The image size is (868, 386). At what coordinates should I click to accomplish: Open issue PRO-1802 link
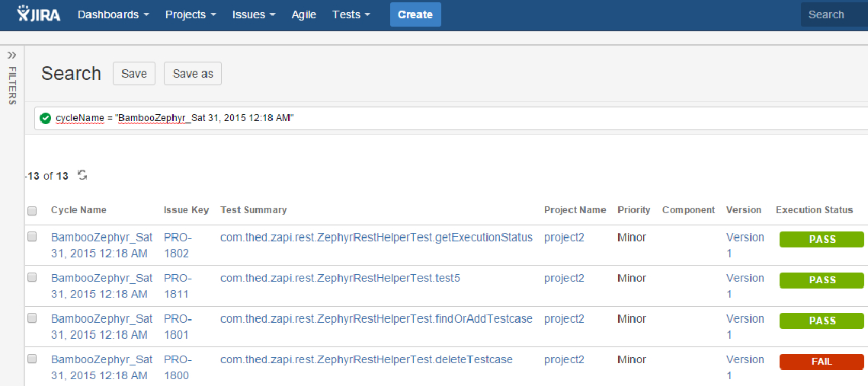(x=177, y=246)
